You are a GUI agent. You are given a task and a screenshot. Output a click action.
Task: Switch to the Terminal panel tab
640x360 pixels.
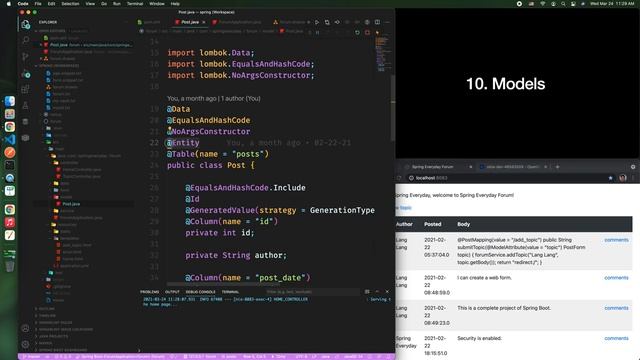click(x=230, y=292)
